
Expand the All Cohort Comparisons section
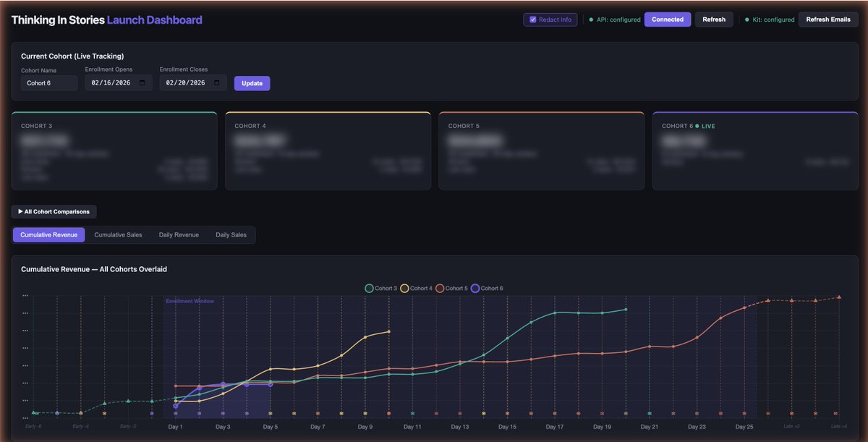tap(54, 212)
